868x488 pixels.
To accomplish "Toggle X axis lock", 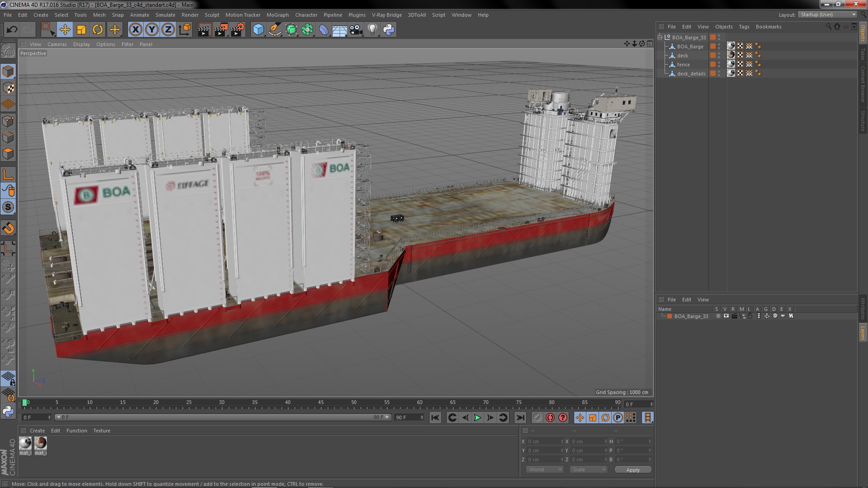I will point(135,30).
